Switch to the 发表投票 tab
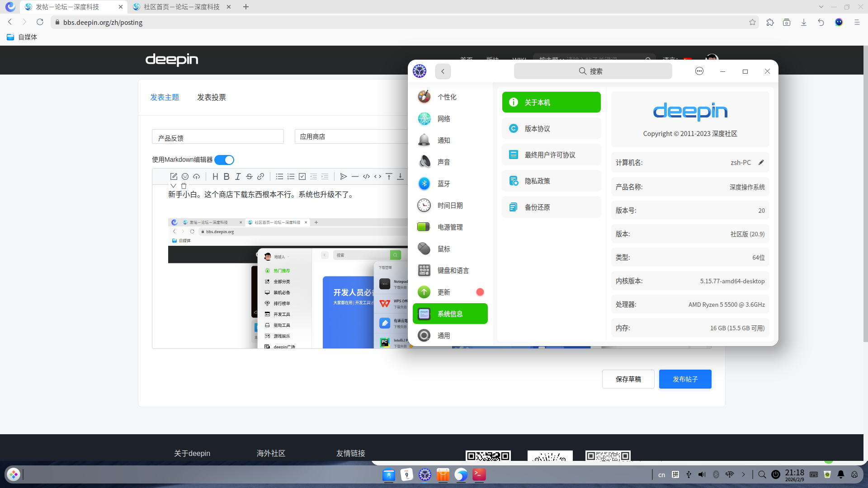This screenshot has width=868, height=488. (211, 97)
